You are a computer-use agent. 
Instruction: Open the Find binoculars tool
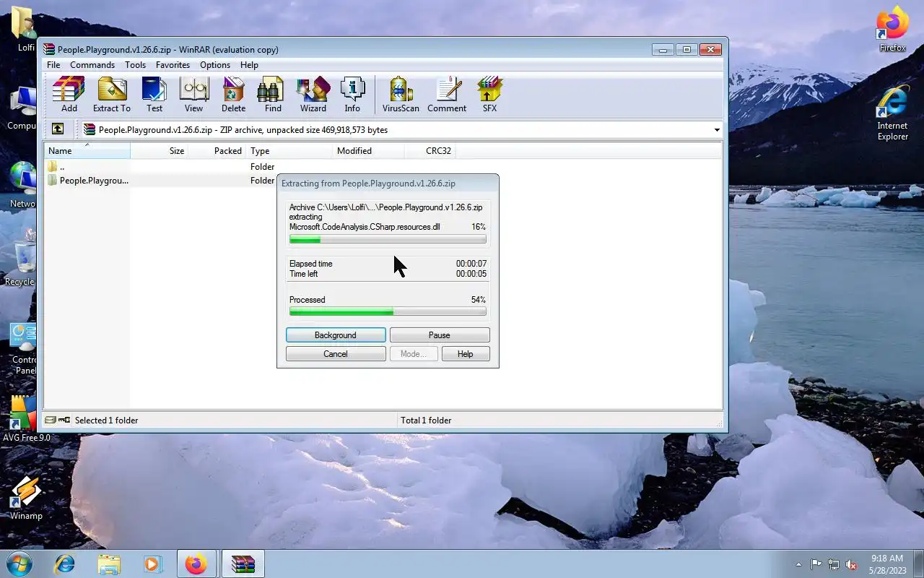[x=273, y=95]
